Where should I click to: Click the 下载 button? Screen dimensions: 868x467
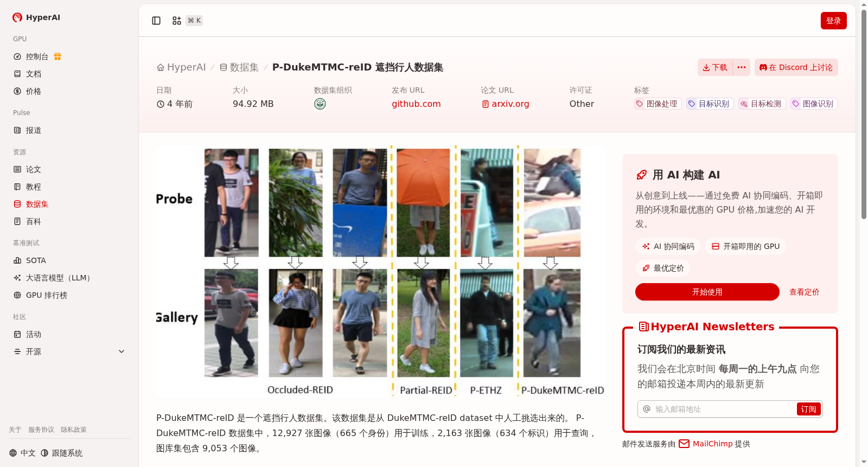click(715, 67)
